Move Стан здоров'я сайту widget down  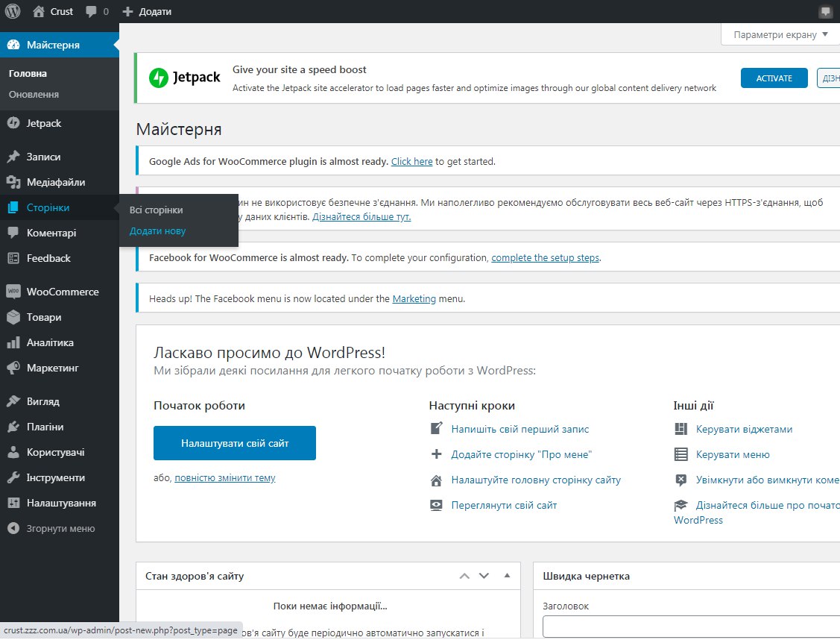[x=484, y=576]
